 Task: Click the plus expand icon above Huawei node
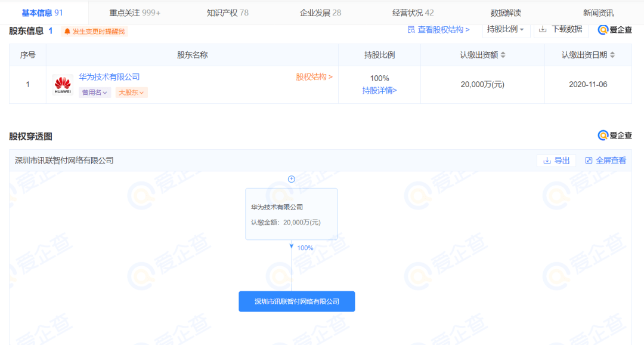click(292, 179)
